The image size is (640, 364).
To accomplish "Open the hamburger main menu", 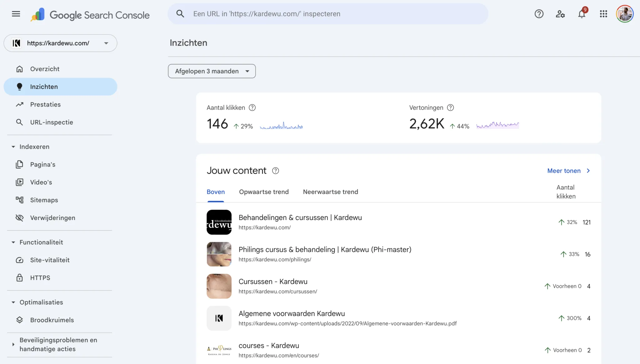I will coord(16,14).
